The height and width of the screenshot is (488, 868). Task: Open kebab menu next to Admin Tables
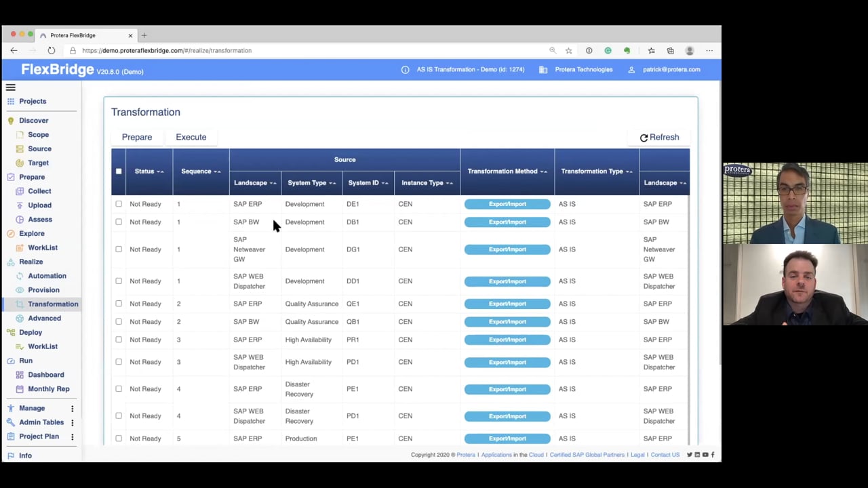point(72,423)
